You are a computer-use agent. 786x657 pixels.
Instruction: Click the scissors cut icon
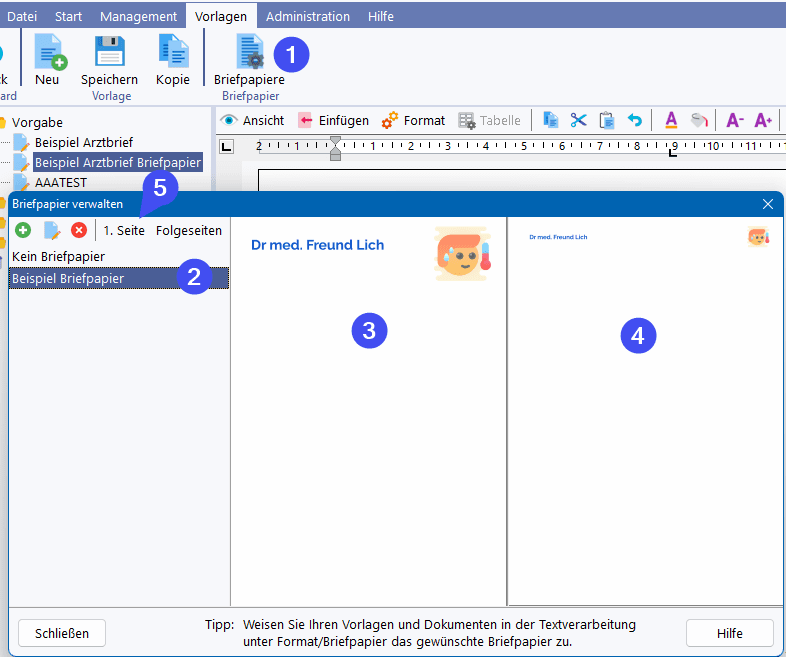(578, 120)
